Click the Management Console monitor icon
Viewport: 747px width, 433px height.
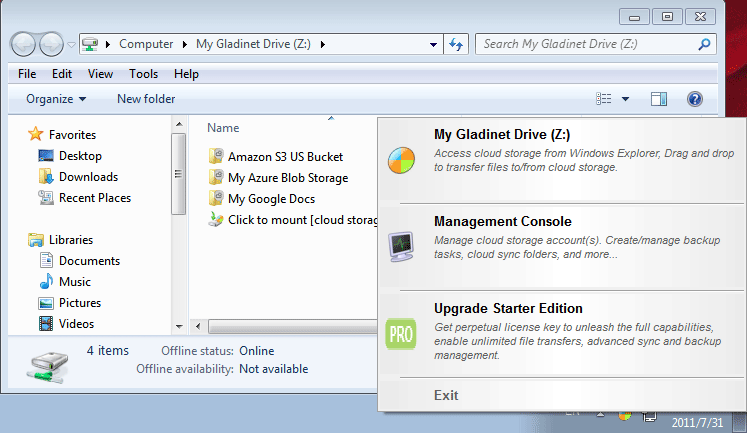click(x=401, y=246)
